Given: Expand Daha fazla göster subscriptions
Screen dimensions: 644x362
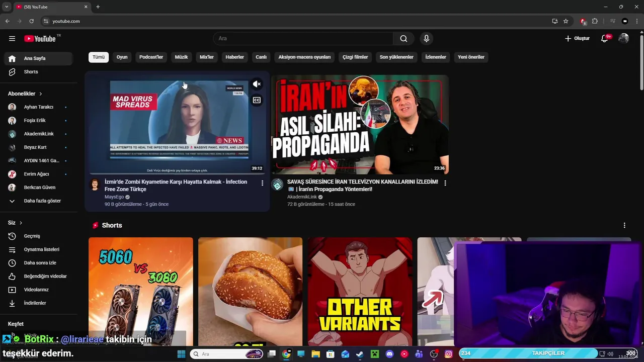Looking at the screenshot, I should 38,201.
